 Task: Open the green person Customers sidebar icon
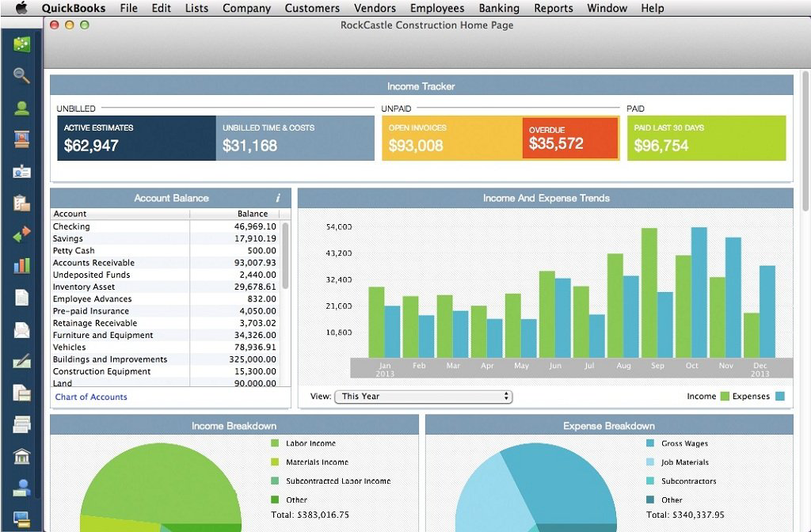tap(21, 108)
